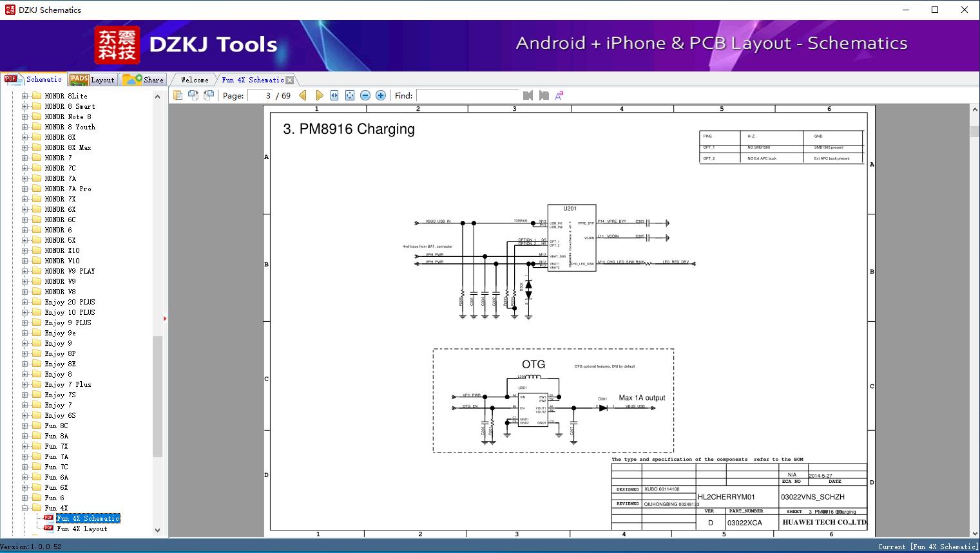Select the Fun 6A tree item

pos(56,477)
